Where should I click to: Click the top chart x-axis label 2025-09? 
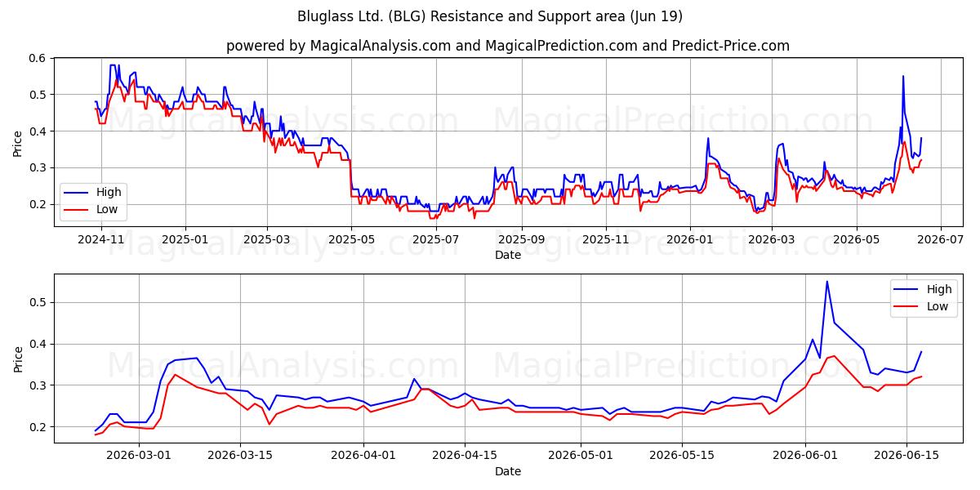[521, 240]
